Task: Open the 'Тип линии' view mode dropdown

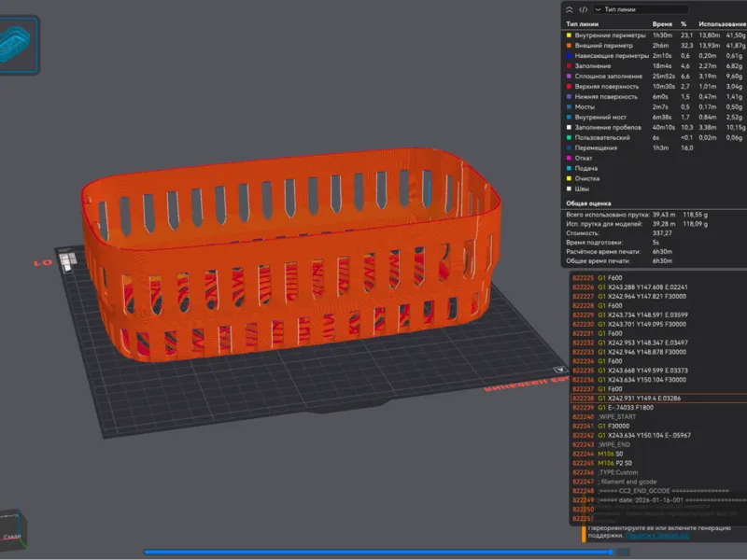Action: point(641,9)
